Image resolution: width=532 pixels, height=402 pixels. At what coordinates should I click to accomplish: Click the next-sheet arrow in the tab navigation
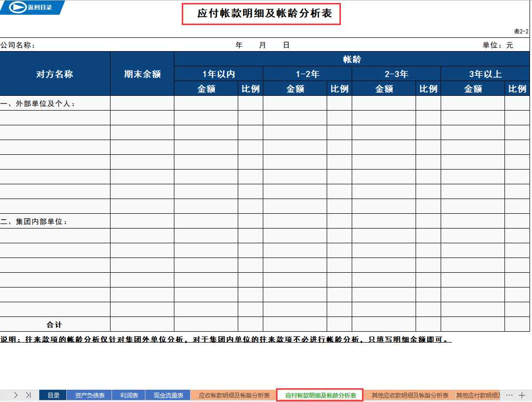tap(17, 394)
